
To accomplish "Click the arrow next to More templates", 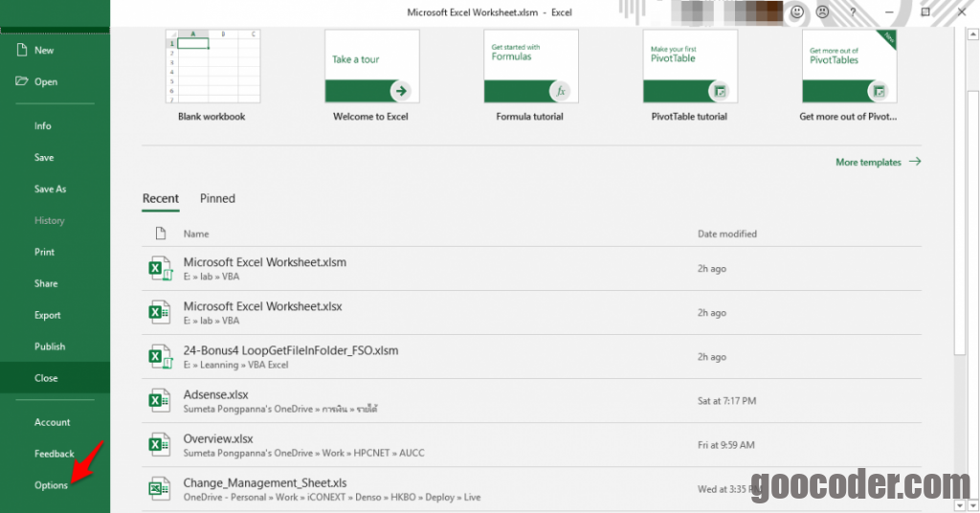I will tap(915, 162).
